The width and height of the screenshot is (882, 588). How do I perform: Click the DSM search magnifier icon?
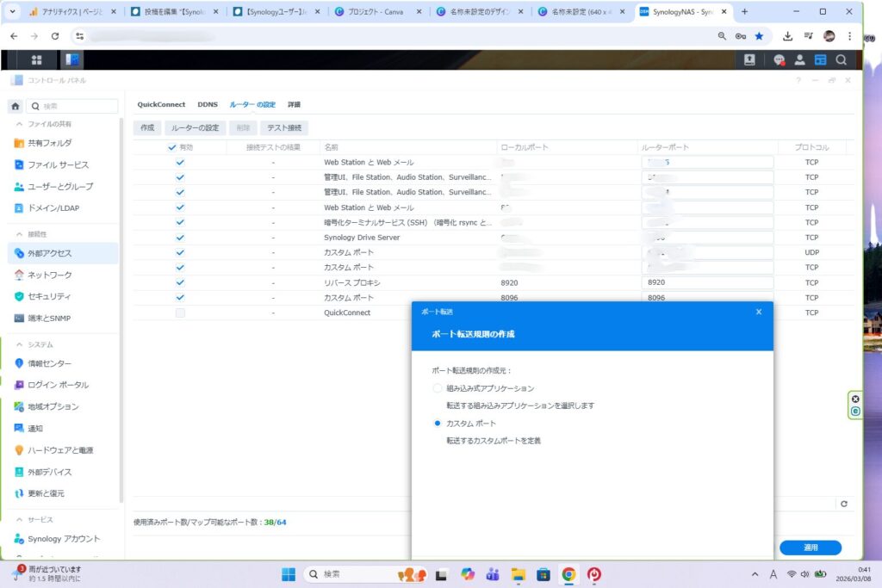coord(841,59)
